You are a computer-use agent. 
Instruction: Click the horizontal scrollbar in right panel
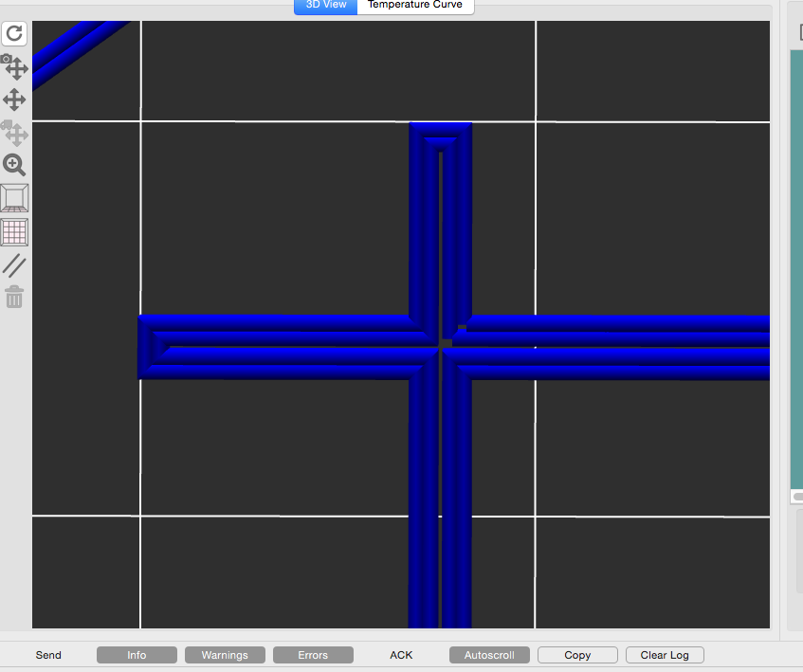797,497
